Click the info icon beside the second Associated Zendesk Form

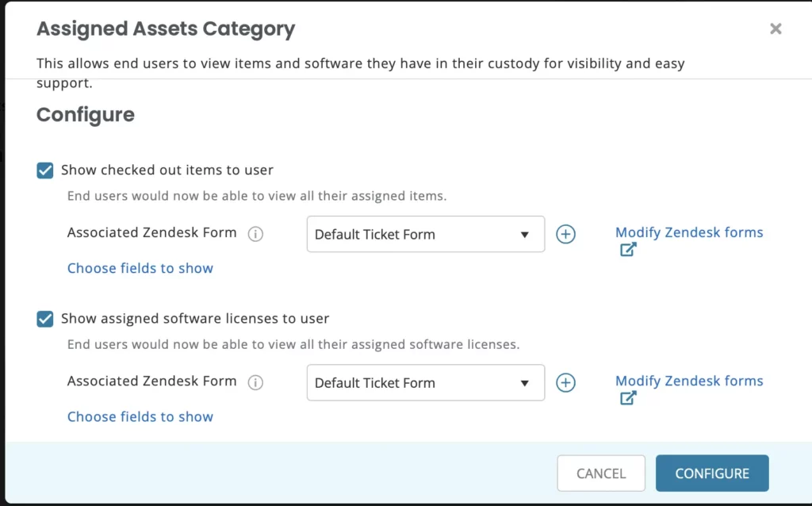click(x=255, y=382)
